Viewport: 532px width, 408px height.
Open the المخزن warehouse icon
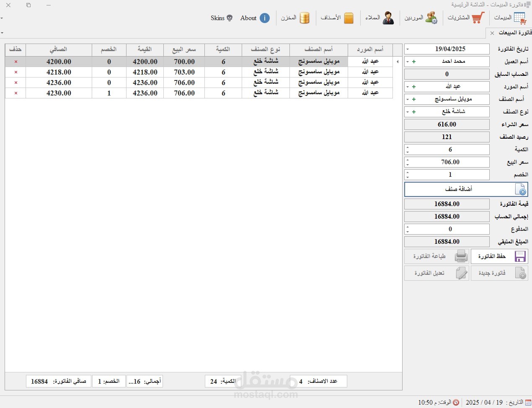(305, 18)
